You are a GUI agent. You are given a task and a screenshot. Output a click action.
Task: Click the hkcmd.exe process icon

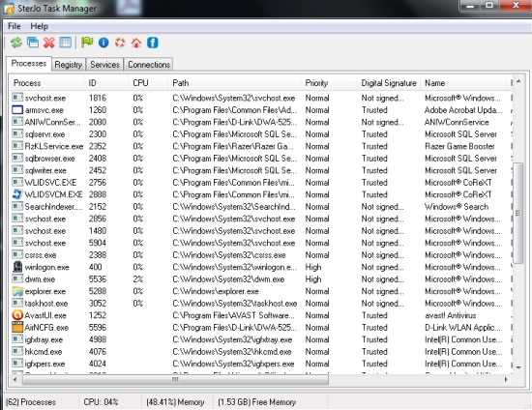(17, 351)
